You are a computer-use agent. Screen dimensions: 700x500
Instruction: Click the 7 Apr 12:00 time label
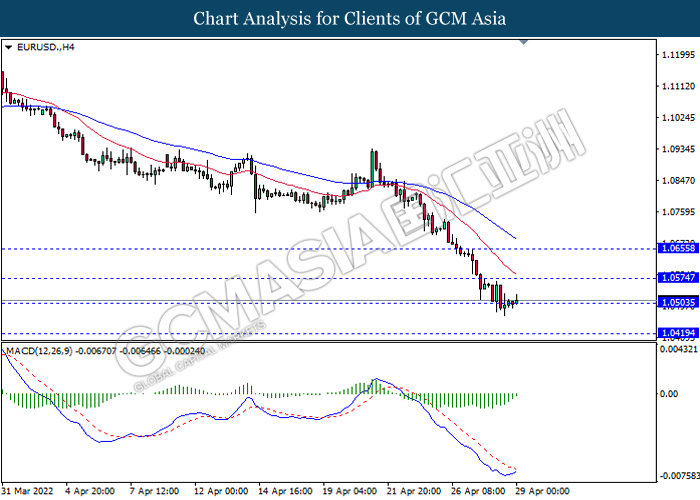coord(154,491)
